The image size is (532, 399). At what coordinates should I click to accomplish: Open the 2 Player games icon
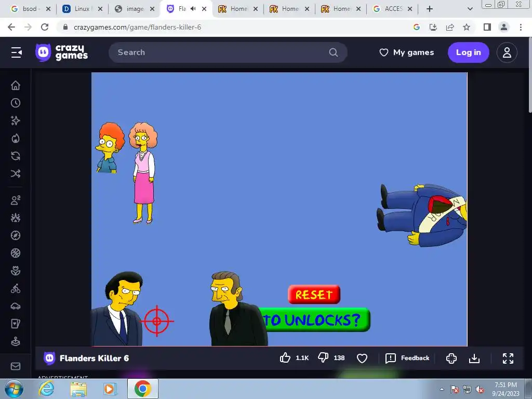pyautogui.click(x=16, y=200)
